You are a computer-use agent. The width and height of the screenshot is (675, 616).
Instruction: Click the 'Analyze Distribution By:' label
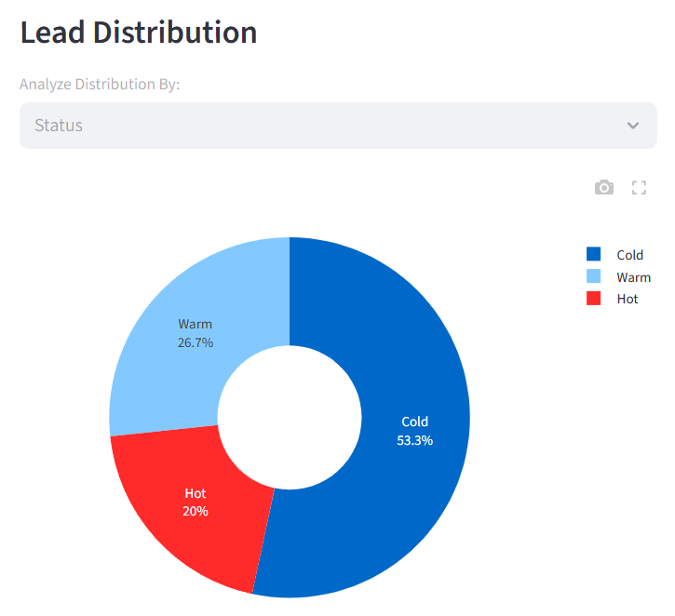point(100,85)
